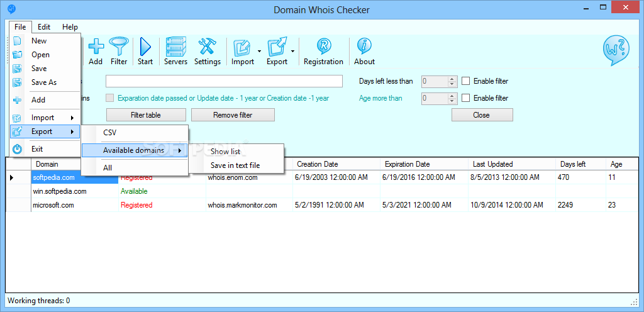Click the W? speech bubble logo
This screenshot has height=312, width=644.
pyautogui.click(x=616, y=50)
